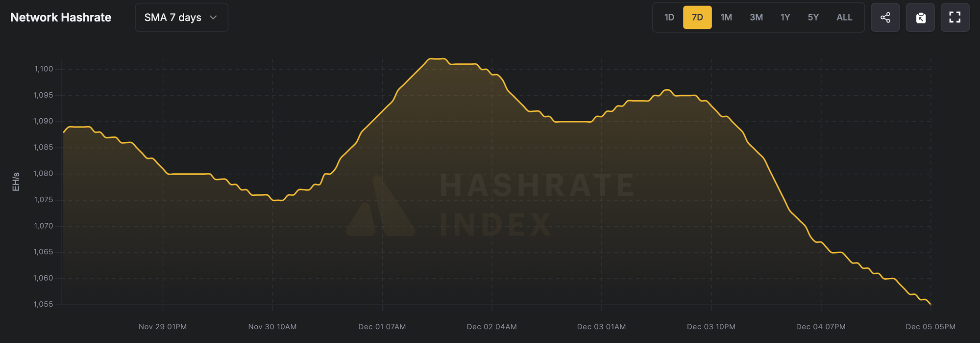Click the Dec 05 05PM date label
Screen dimensions: 980x343
pyautogui.click(x=931, y=327)
